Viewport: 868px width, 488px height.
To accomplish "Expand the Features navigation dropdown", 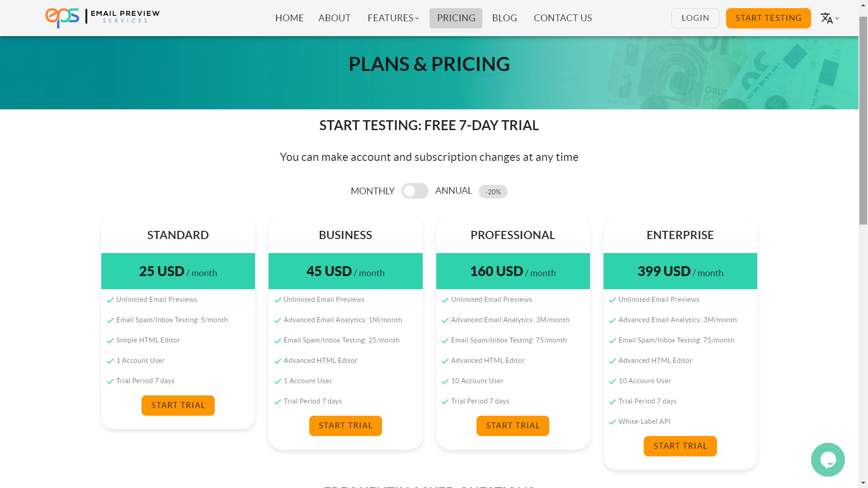I will click(x=392, y=18).
